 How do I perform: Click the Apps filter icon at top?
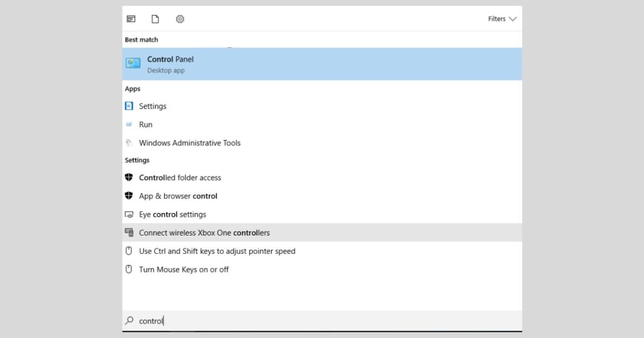click(x=131, y=19)
